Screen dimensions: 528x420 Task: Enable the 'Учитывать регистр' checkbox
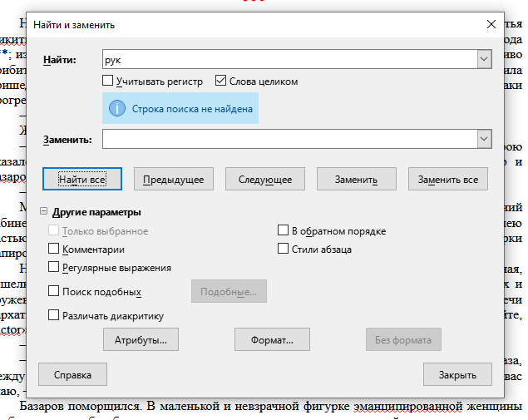[x=107, y=82]
